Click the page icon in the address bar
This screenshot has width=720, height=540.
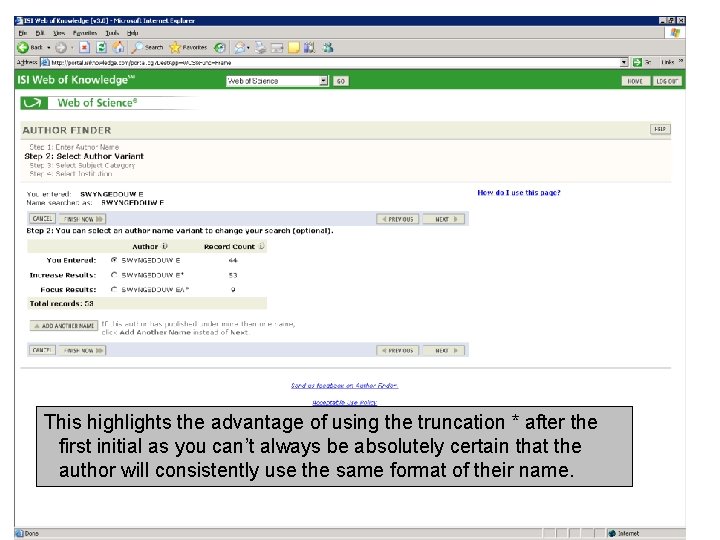pos(45,62)
